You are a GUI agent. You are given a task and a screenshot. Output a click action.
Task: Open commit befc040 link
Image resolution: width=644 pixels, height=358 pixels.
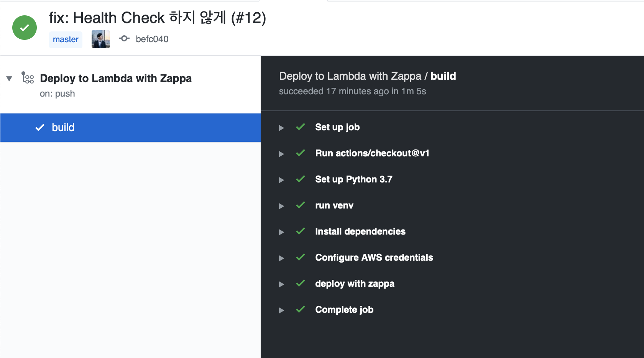tap(152, 39)
